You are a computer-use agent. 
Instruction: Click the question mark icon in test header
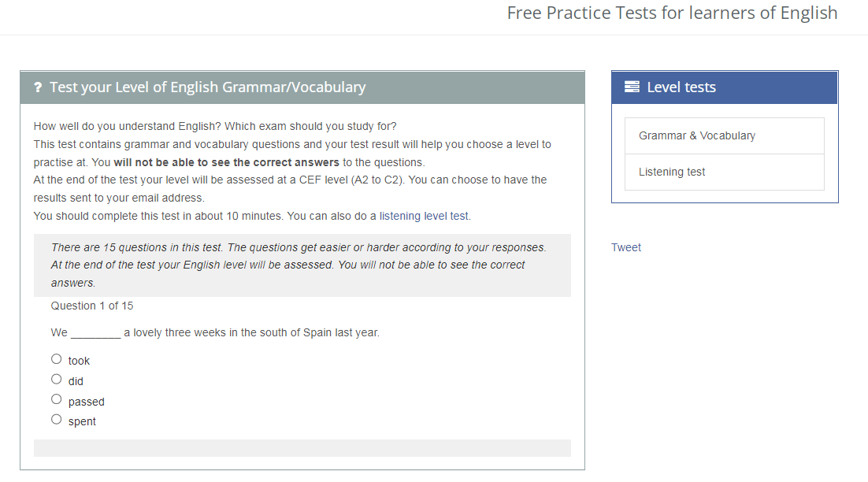click(x=38, y=87)
